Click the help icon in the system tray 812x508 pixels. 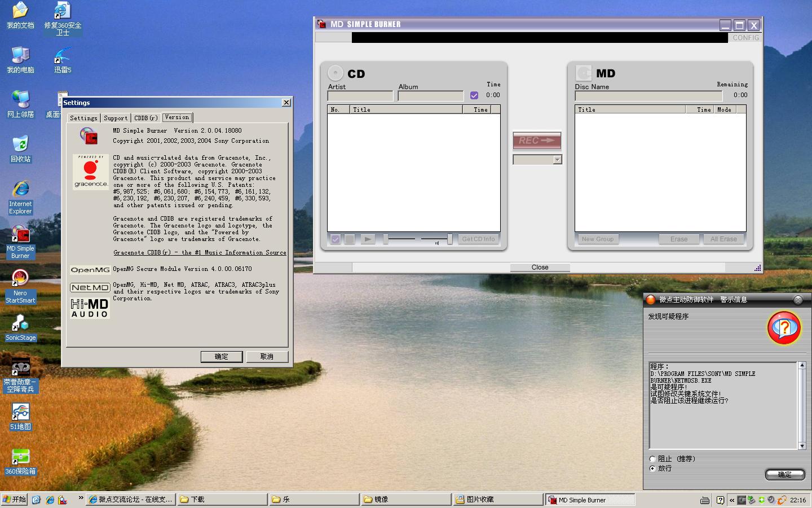(x=720, y=500)
